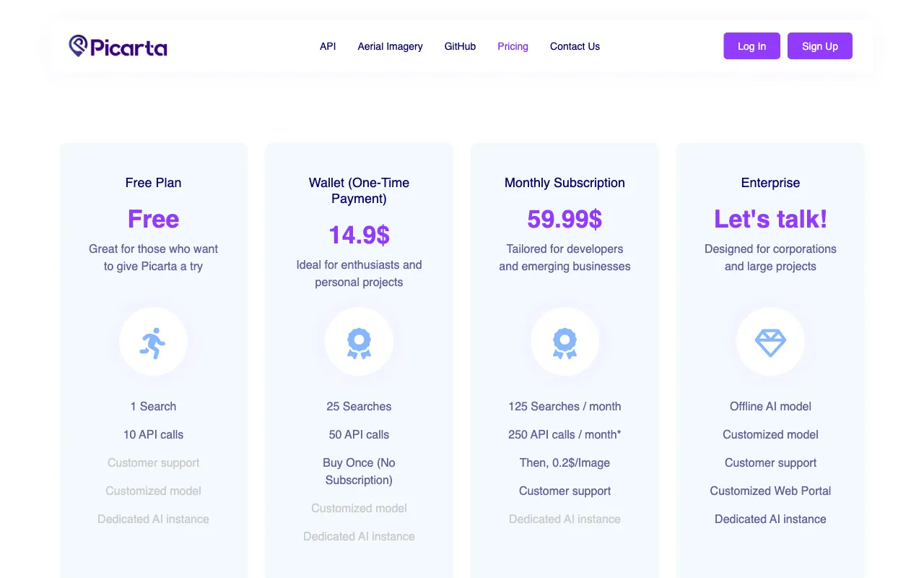Click the 14.9$ price
Viewport: 924px width, 578px height.
click(x=359, y=235)
